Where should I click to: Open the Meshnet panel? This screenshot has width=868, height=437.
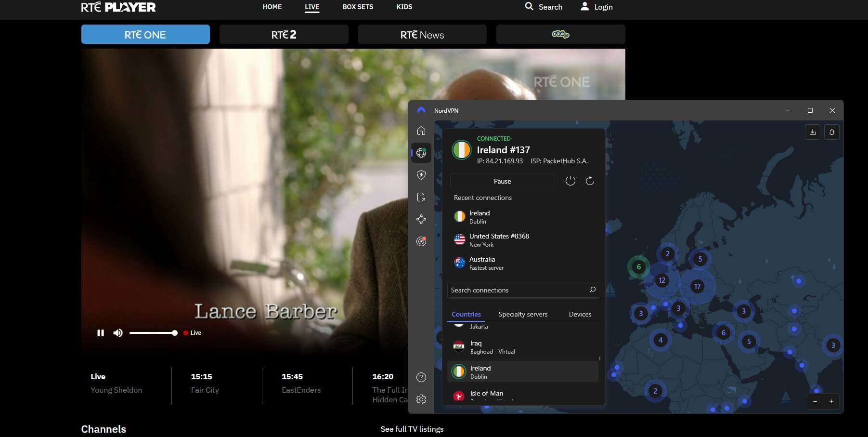coord(421,219)
